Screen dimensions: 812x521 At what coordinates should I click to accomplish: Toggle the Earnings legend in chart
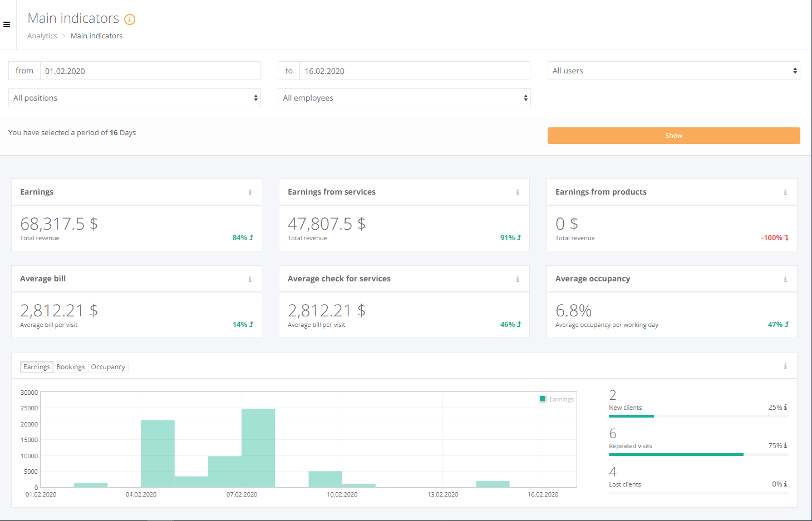(556, 399)
